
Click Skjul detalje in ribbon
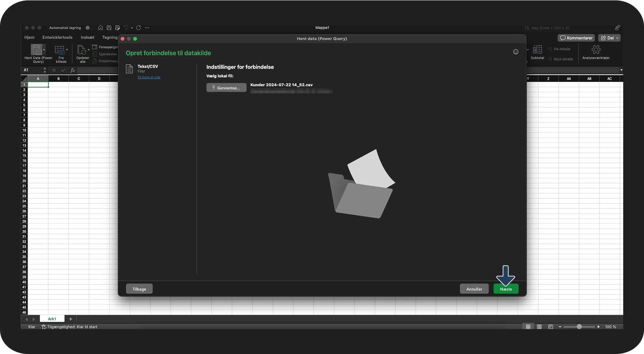click(x=560, y=59)
